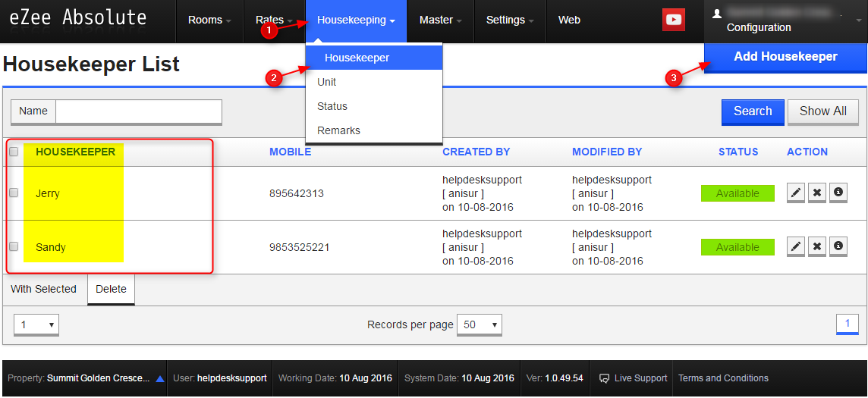This screenshot has height=398, width=868.
Task: Collapse the Housekeeping dropdown menu
Action: point(356,20)
